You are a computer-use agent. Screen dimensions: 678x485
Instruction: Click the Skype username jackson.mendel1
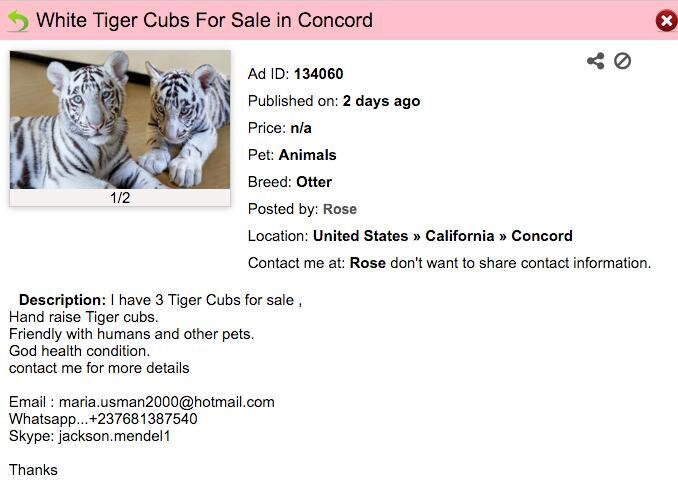coord(115,436)
